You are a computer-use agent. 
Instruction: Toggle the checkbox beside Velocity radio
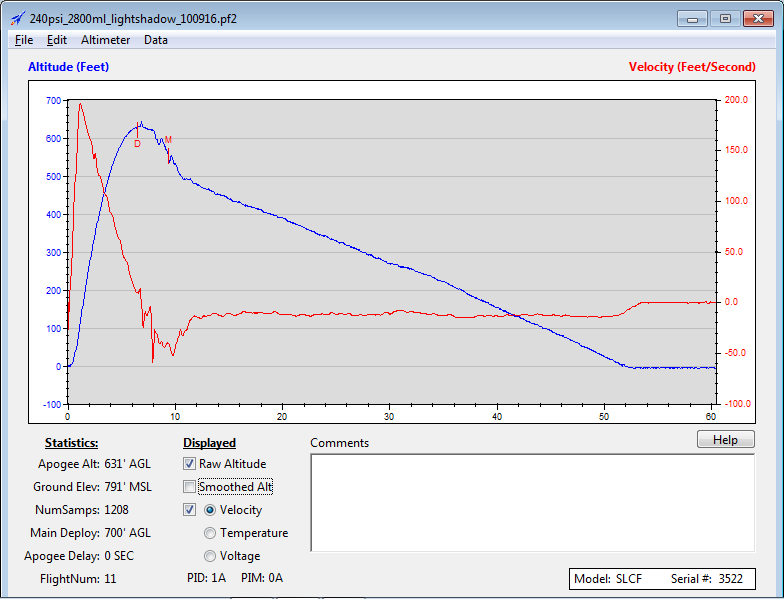189,510
